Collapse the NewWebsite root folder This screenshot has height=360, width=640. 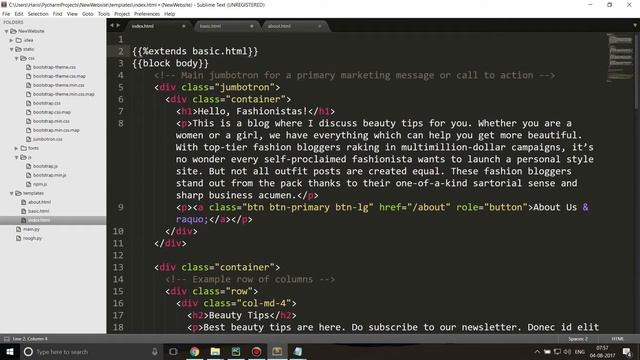click(x=7, y=31)
